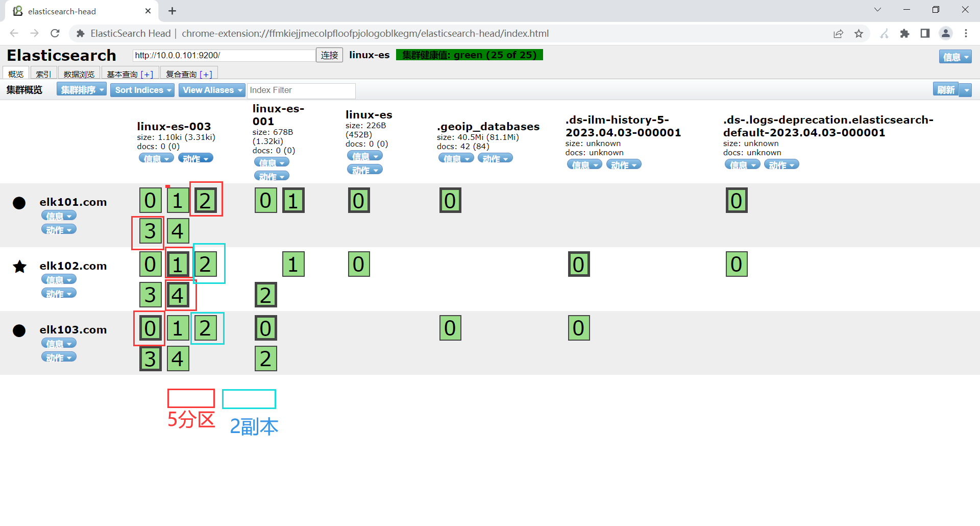Image resolution: width=980 pixels, height=526 pixels.
Task: Click shard 0 of .geoip_databases on elk103.com
Action: (450, 328)
